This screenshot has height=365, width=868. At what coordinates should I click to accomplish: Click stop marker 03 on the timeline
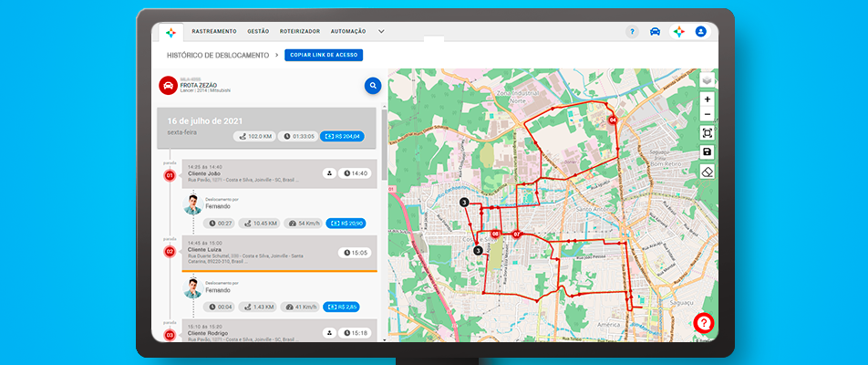(x=170, y=335)
